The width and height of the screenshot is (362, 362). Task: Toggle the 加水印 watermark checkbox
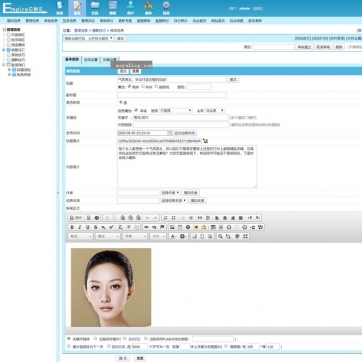125,338
